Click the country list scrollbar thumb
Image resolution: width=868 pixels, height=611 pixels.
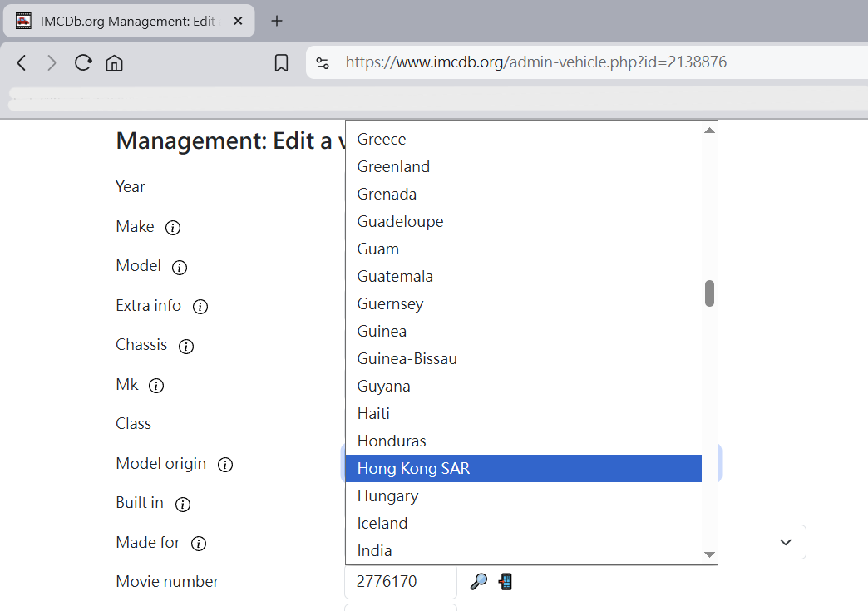(x=709, y=293)
